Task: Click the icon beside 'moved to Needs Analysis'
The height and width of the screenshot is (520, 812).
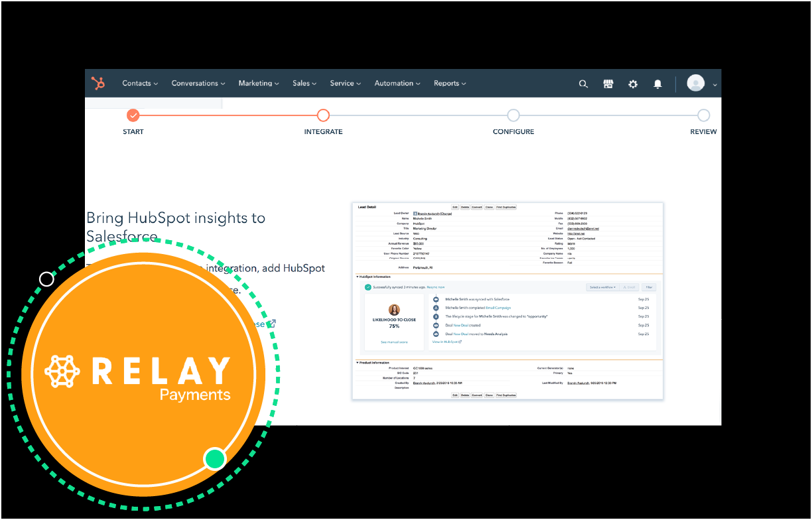Action: [x=436, y=334]
